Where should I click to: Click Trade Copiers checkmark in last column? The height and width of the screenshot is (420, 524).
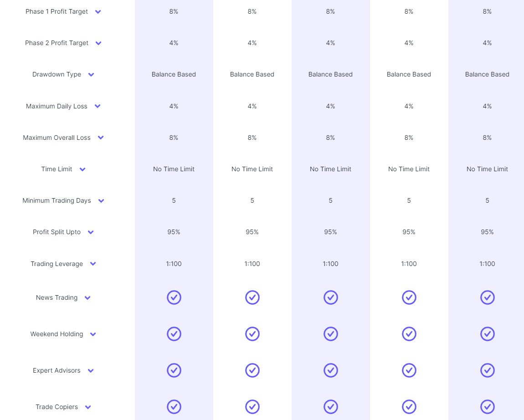point(487,407)
